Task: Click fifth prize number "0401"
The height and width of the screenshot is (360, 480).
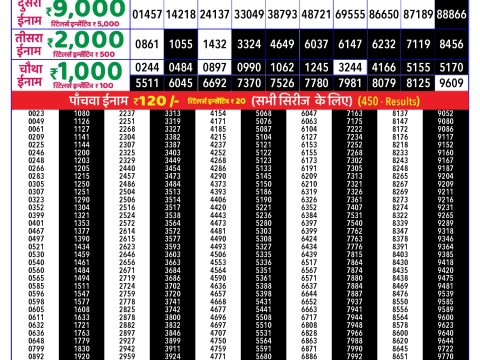Action: pyautogui.click(x=36, y=223)
